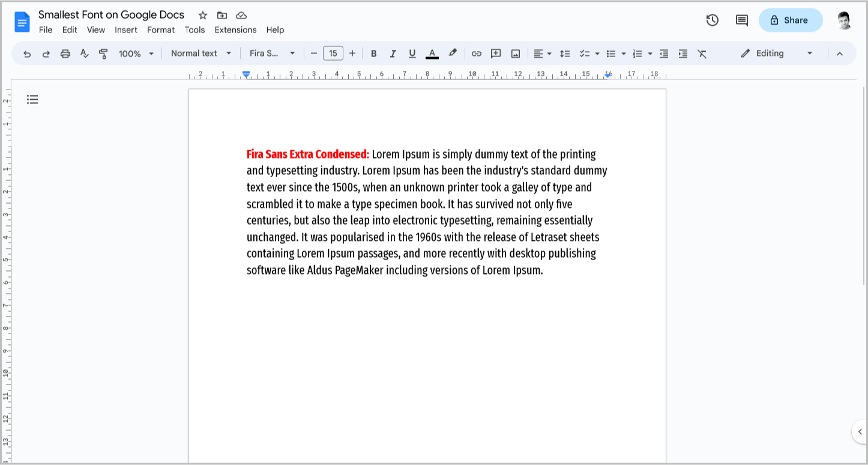Toggle underline formatting
868x465 pixels.
pyautogui.click(x=412, y=53)
